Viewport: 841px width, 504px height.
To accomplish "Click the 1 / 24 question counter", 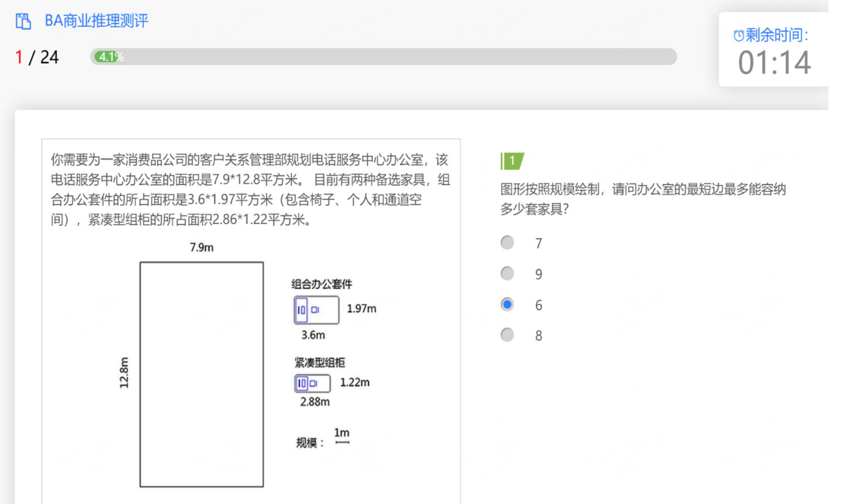I will tap(37, 57).
